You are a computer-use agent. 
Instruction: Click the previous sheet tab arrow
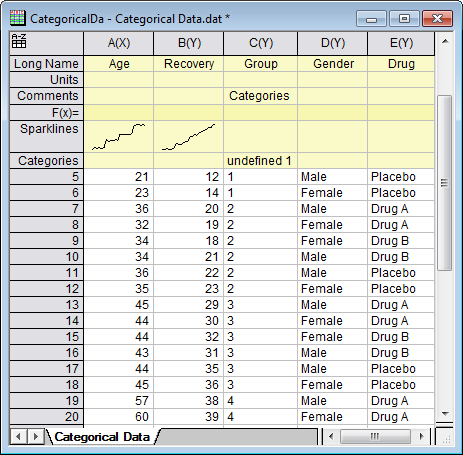pos(19,436)
